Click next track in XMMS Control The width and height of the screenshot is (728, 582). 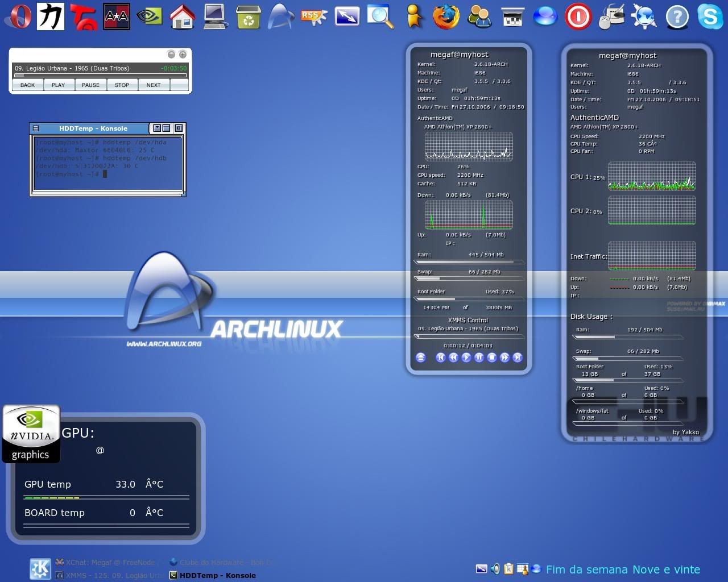click(518, 357)
